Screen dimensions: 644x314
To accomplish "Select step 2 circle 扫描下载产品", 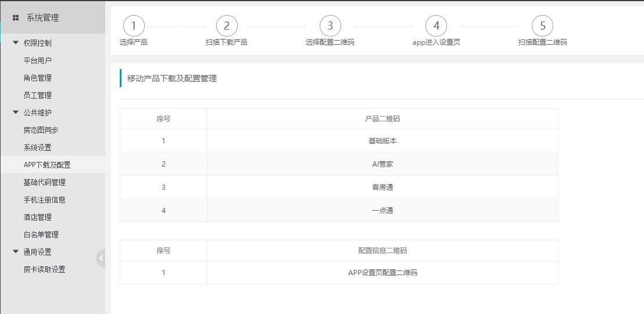I will (227, 26).
